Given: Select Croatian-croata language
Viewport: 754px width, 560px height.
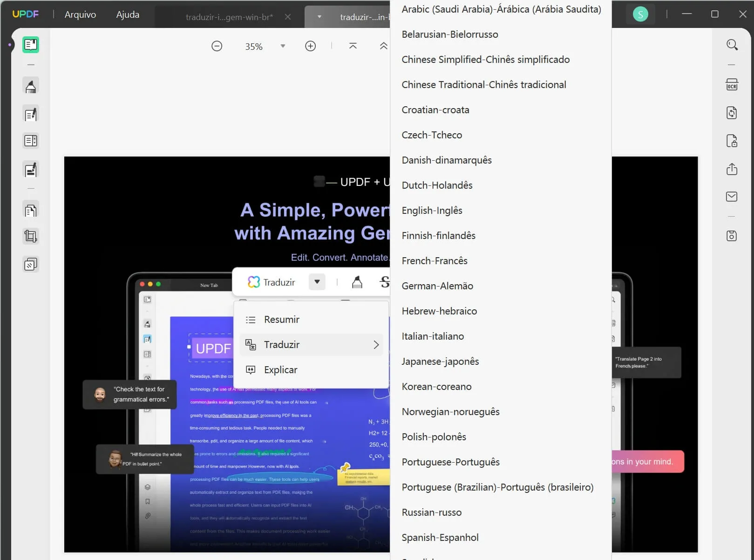Looking at the screenshot, I should [x=501, y=110].
